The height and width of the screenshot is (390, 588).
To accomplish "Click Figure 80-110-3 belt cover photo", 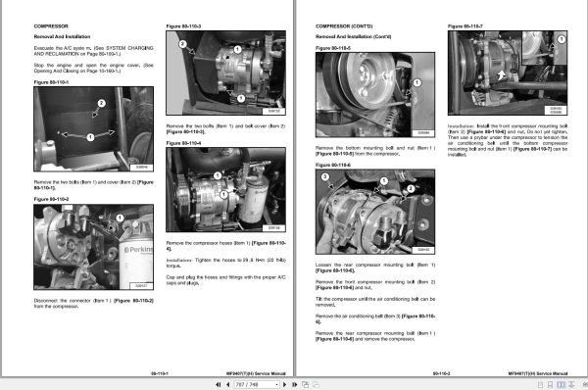I will 225,73.
